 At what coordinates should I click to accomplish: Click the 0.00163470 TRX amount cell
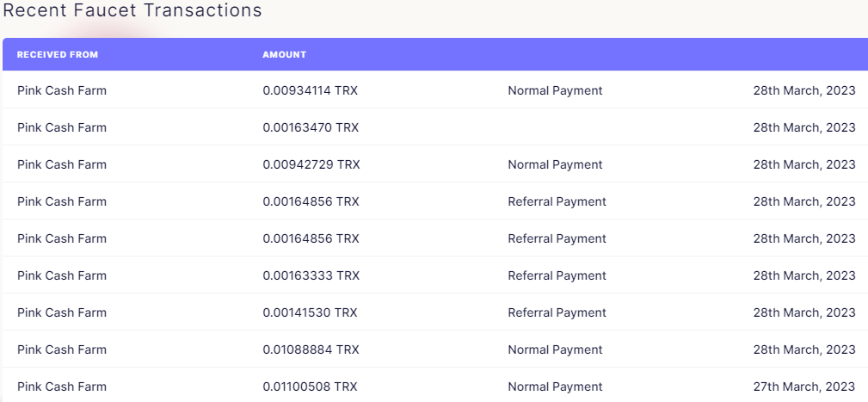coord(311,127)
